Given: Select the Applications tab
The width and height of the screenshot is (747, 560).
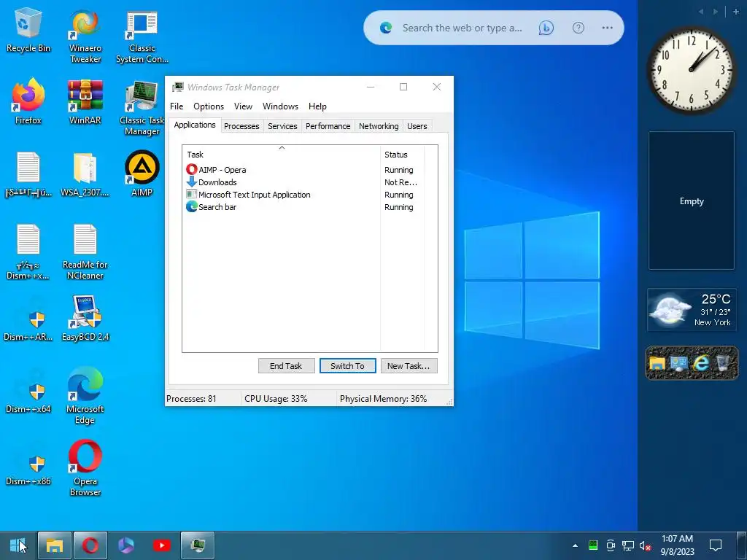Looking at the screenshot, I should click(194, 125).
